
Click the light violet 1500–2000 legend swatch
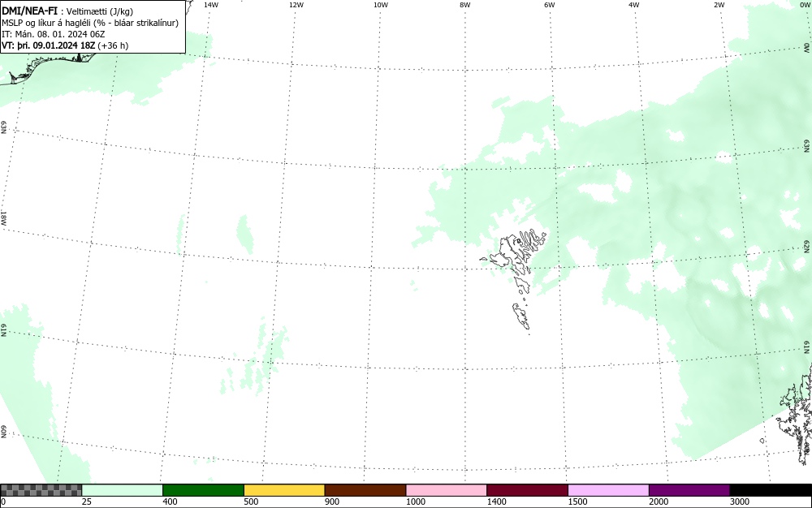(608, 490)
